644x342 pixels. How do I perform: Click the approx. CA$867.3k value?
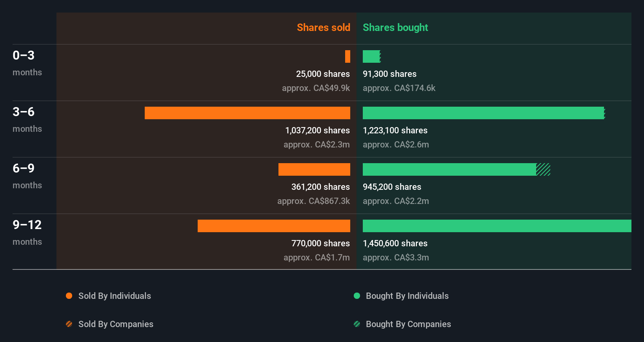click(313, 201)
